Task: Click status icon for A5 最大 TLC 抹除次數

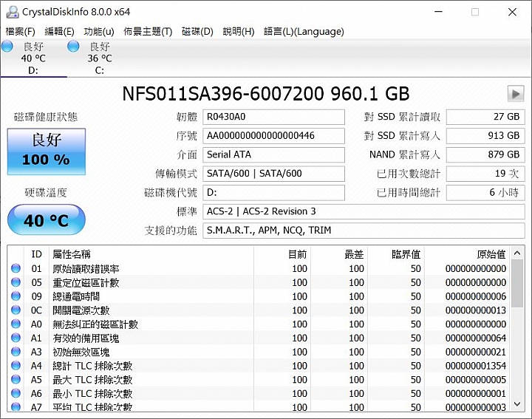Action: 16,380
